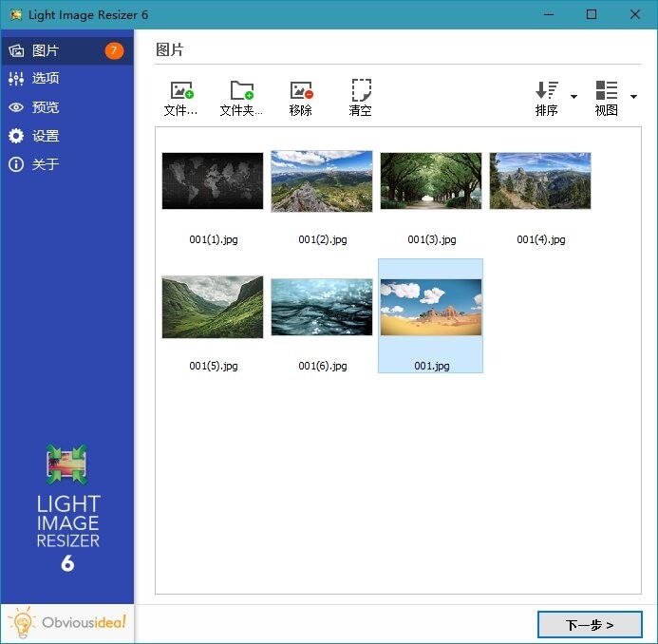Viewport: 658px width, 644px height.
Task: Select the 001(6).jpg water thumbnail
Action: (322, 307)
